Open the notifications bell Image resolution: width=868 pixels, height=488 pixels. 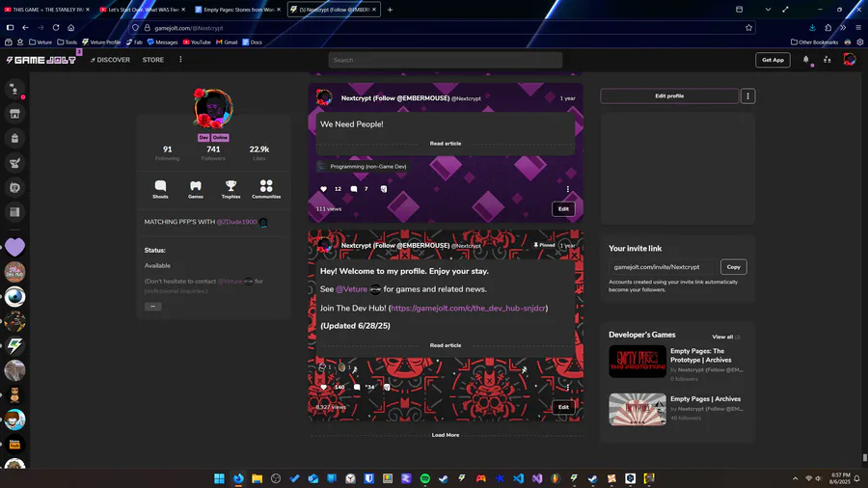point(806,60)
